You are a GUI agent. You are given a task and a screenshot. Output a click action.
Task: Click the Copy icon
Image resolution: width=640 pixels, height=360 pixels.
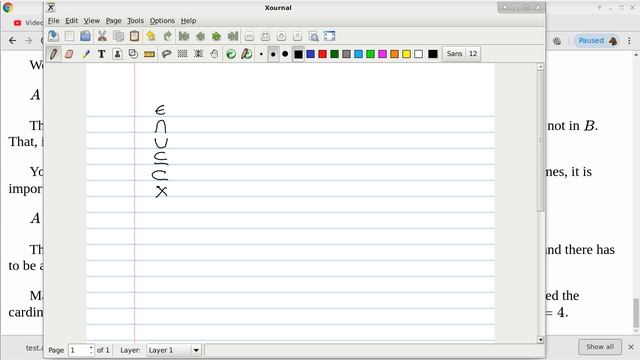point(118,36)
